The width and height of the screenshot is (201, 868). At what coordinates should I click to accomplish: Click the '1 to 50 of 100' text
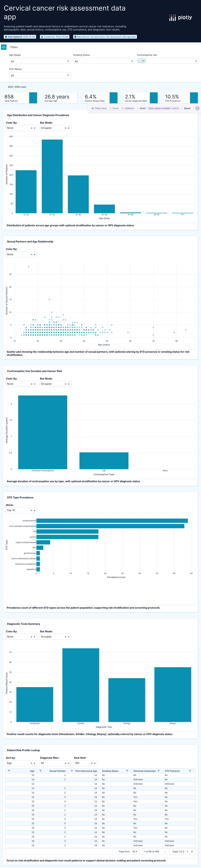tap(151, 852)
